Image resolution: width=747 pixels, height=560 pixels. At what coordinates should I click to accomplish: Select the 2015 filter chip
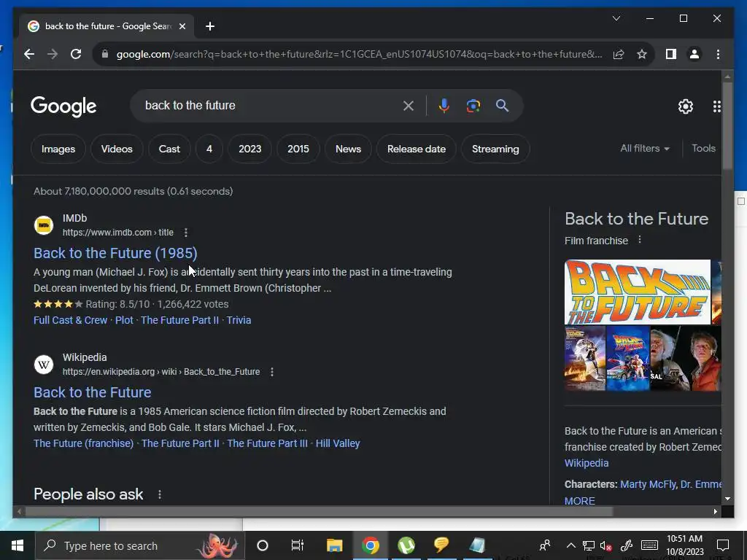pyautogui.click(x=298, y=149)
